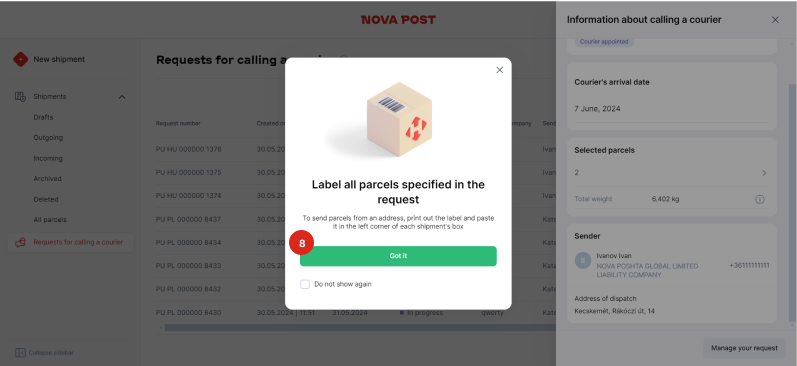Viewport: 797px width, 366px height.
Task: Tick the Do not show again checkbox
Action: pos(305,284)
